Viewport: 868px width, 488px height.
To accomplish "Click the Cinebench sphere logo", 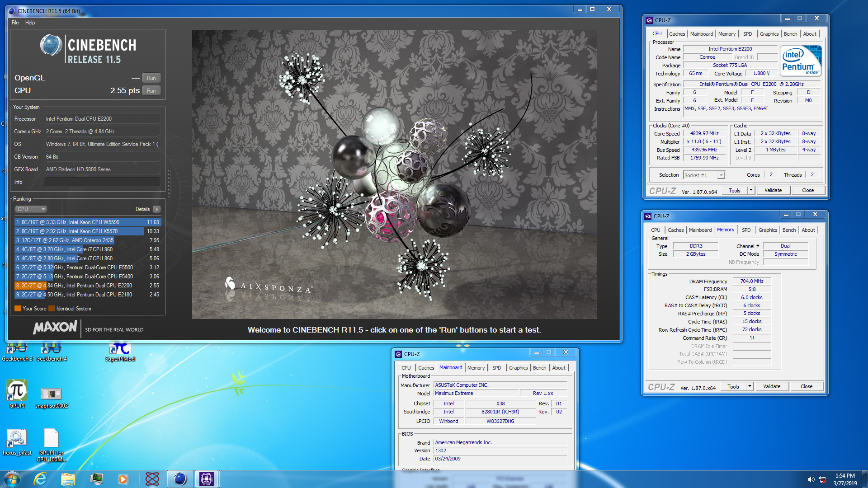I will coord(51,45).
